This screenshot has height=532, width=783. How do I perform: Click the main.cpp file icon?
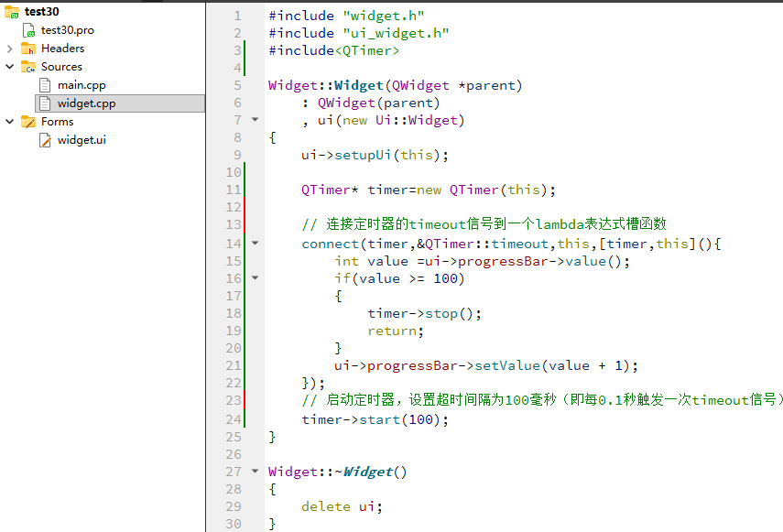[x=45, y=85]
